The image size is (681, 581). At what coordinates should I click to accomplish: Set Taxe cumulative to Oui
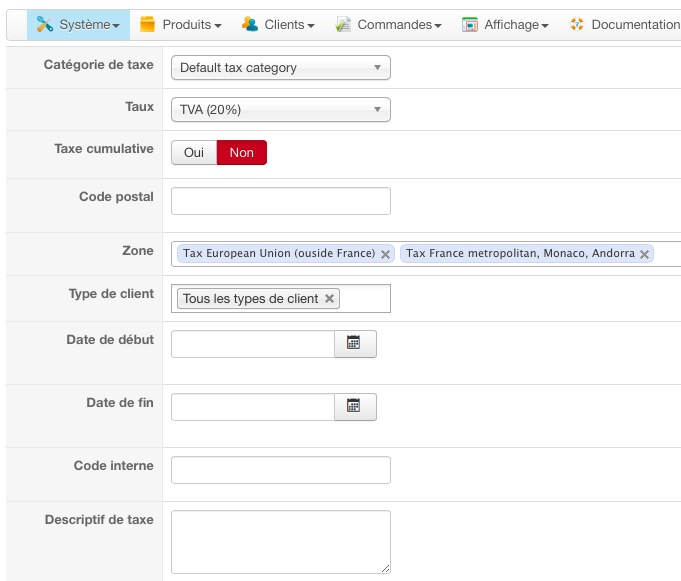tap(194, 152)
